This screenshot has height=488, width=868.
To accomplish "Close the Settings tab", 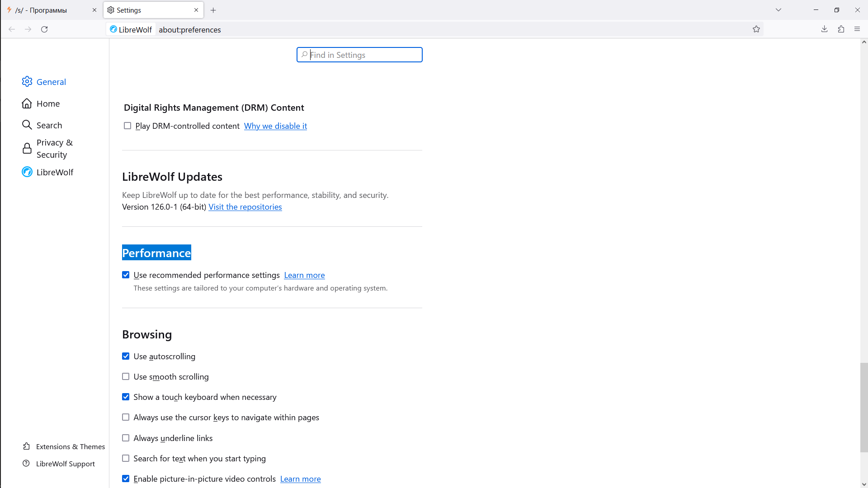I will click(196, 10).
